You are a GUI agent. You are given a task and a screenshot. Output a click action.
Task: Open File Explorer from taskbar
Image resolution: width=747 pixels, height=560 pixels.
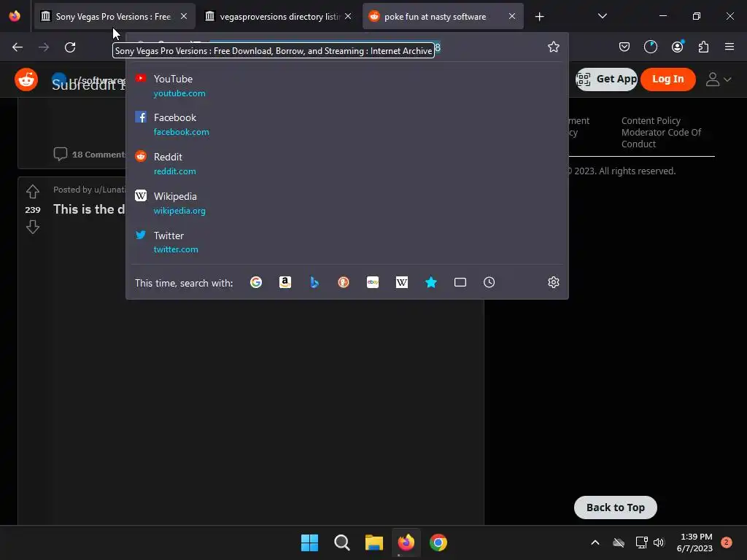374,542
